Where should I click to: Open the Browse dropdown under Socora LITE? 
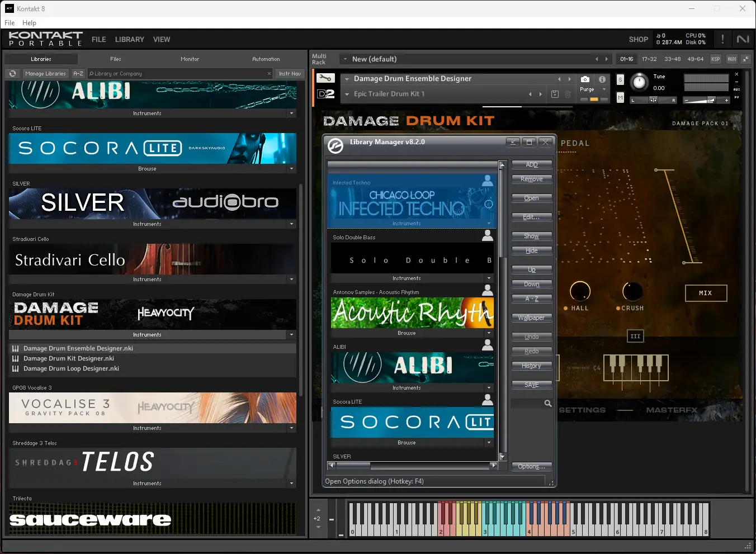(291, 168)
